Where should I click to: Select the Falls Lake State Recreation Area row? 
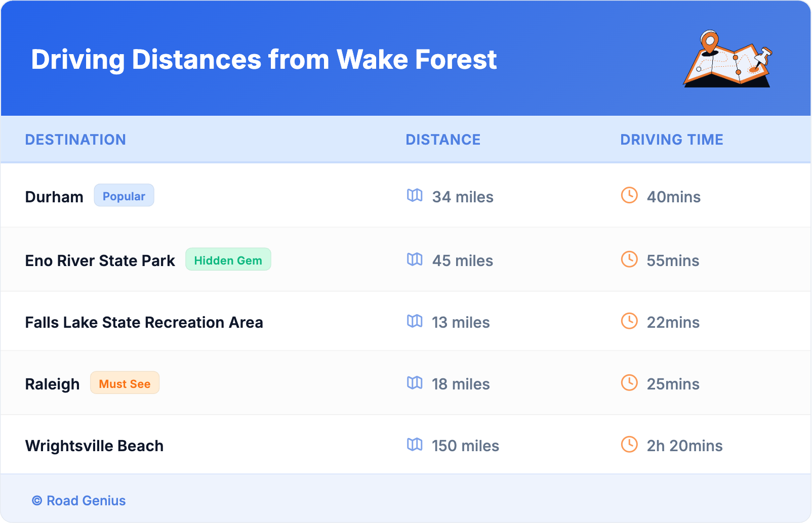[x=144, y=322]
